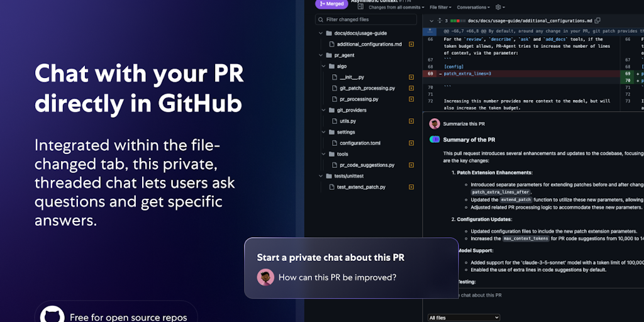Focus the Filter changed files search box
Image resolution: width=644 pixels, height=322 pixels.
pyautogui.click(x=366, y=19)
